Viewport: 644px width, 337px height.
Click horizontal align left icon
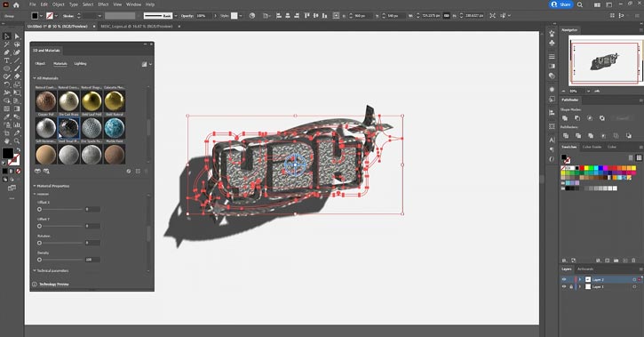(x=279, y=16)
